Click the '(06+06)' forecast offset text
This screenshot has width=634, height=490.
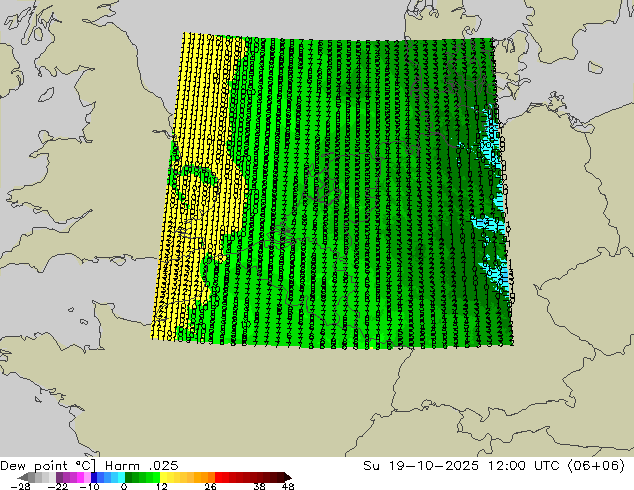(x=596, y=466)
